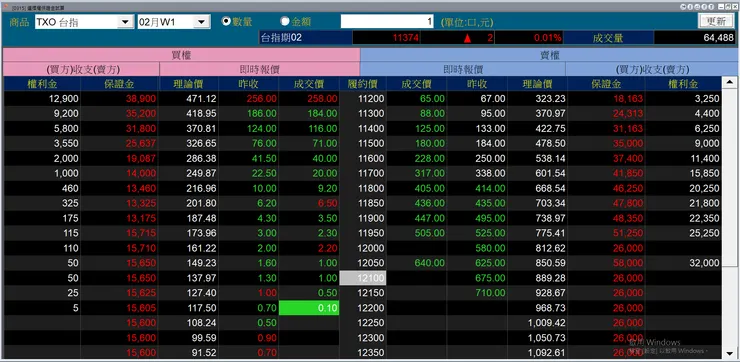Click the pink (買方)收支(賣方) header
This screenshot has width=740, height=362.
coord(81,69)
